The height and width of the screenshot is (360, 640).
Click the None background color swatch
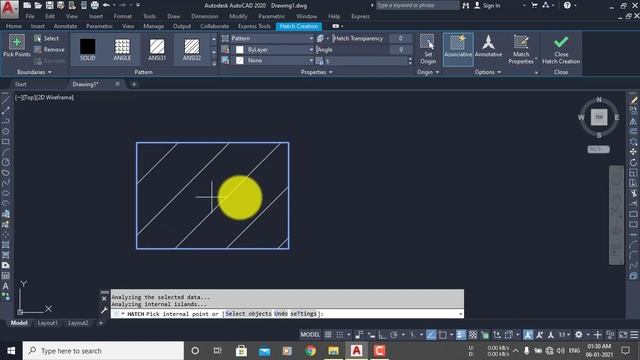240,60
